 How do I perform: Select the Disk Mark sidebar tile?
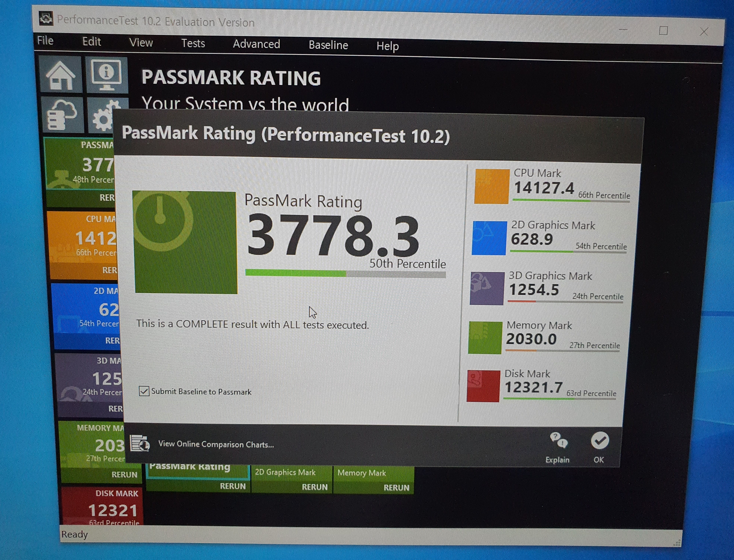point(102,507)
